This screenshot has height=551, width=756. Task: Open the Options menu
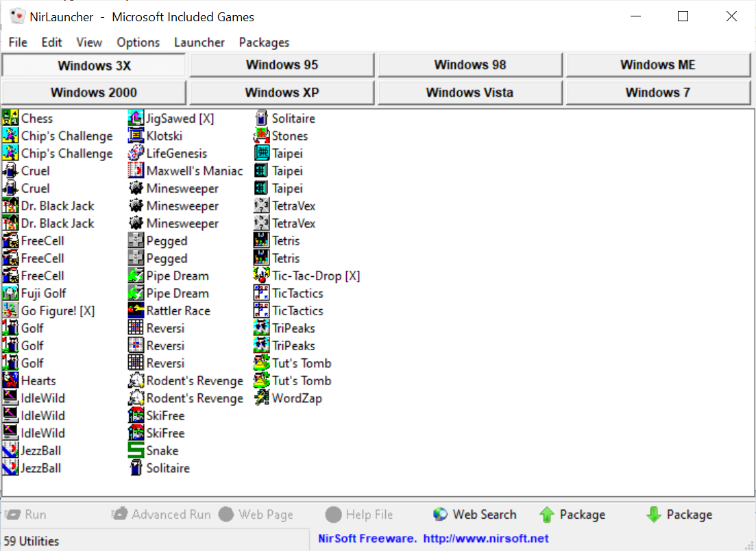click(x=138, y=42)
